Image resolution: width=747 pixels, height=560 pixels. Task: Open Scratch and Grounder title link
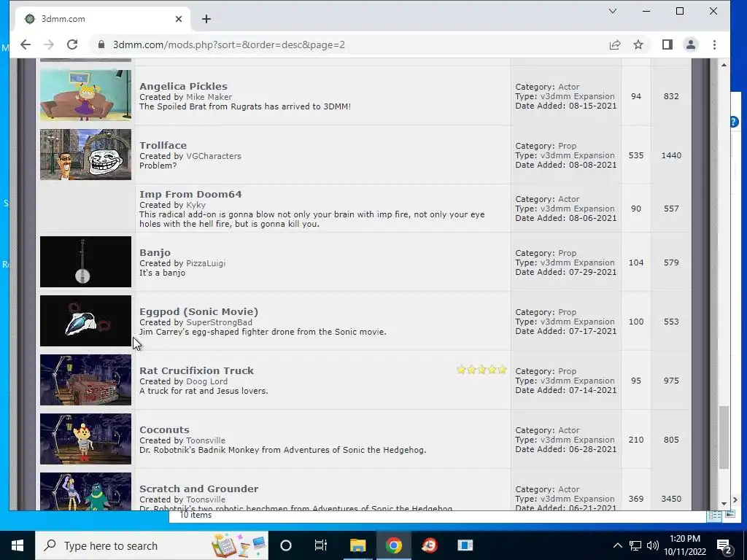198,489
